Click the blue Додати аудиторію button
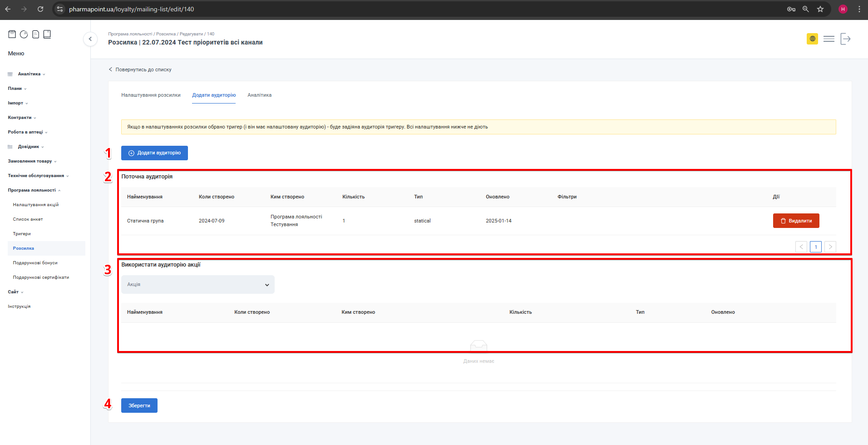Viewport: 868px width, 445px height. pyautogui.click(x=154, y=153)
